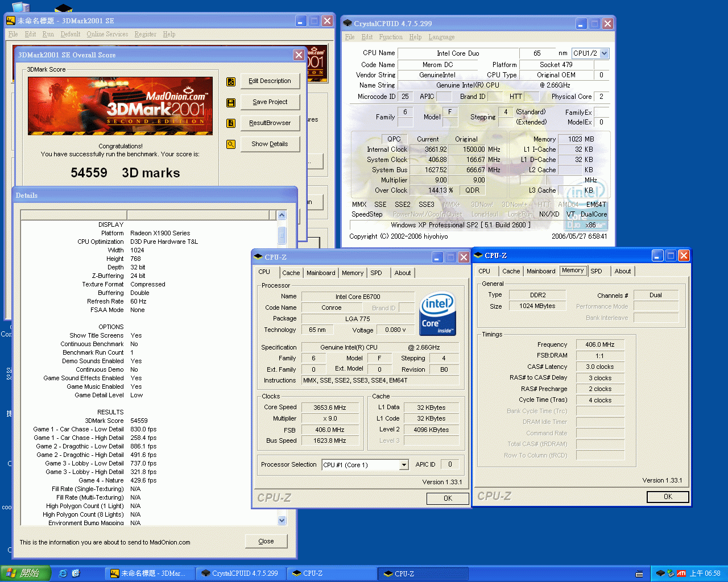728x582 pixels.
Task: Switch to CrystalCPUID taskbar button
Action: coord(241,573)
